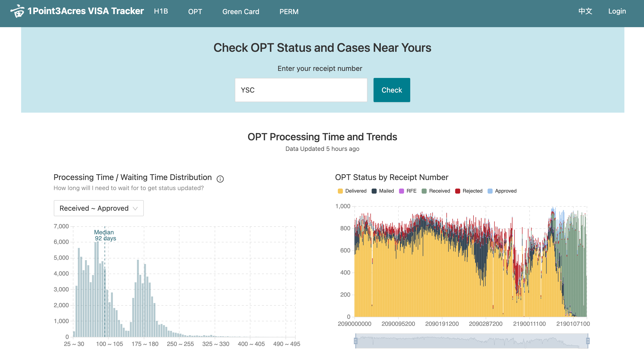
Task: Open the H1B menu item
Action: click(161, 11)
